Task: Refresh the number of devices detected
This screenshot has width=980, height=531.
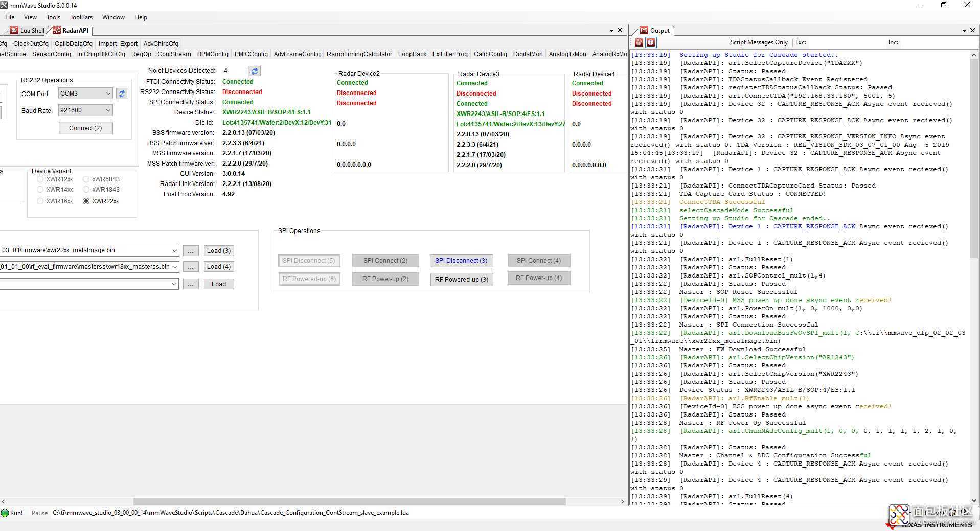Action: (254, 71)
